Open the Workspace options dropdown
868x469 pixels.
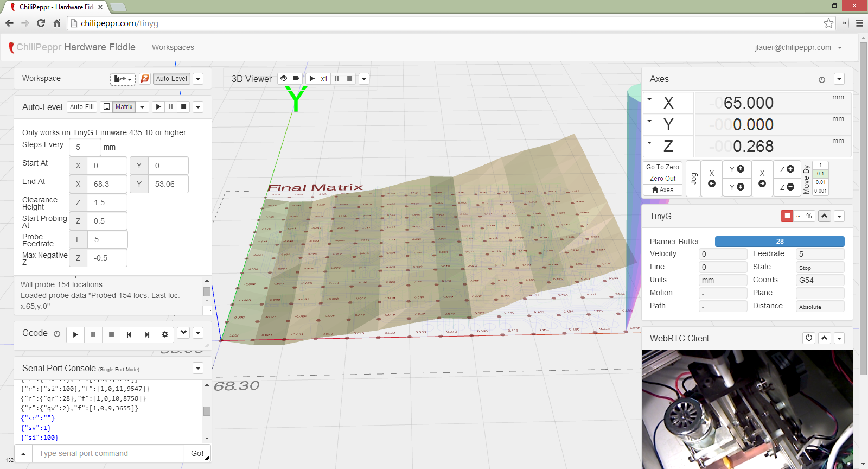[198, 78]
